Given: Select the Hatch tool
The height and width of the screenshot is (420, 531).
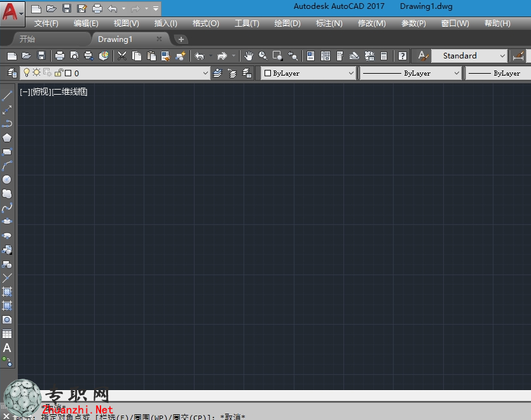Looking at the screenshot, I should click(x=7, y=292).
